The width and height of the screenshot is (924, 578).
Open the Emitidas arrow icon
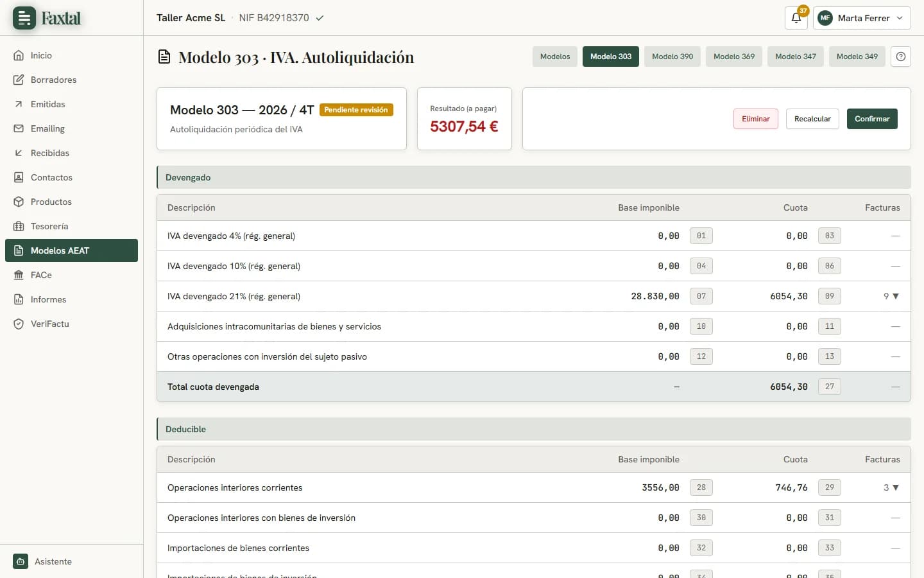pyautogui.click(x=19, y=104)
